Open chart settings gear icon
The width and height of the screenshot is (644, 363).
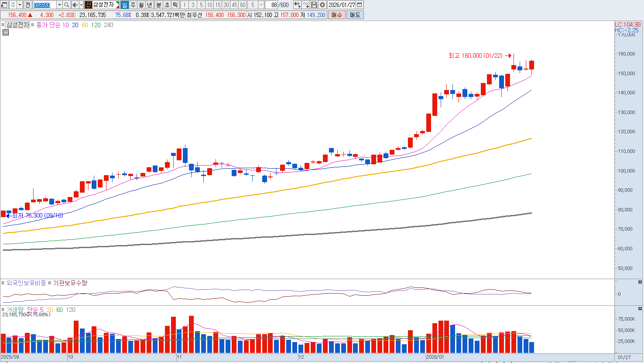coord(322,5)
